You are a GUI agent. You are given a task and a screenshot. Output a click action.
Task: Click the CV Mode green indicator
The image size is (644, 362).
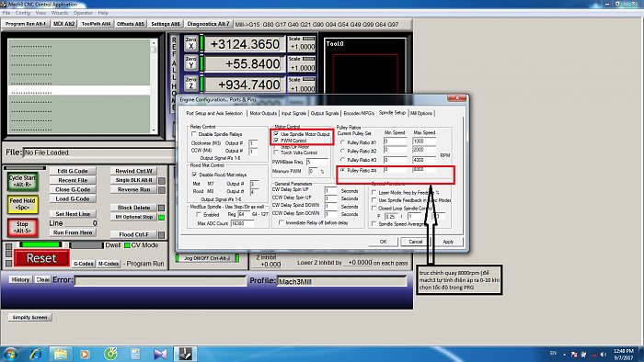click(x=127, y=245)
